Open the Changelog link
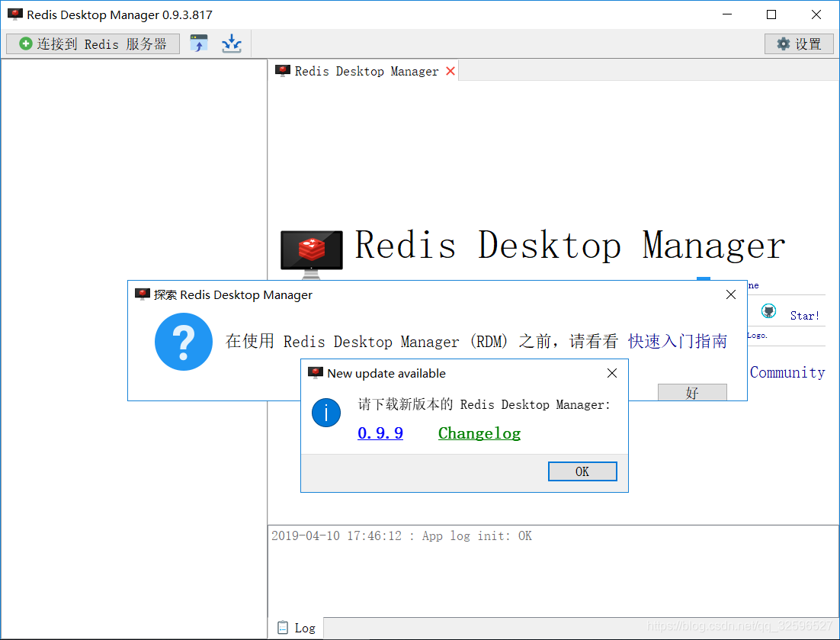This screenshot has width=840, height=640. click(x=479, y=433)
